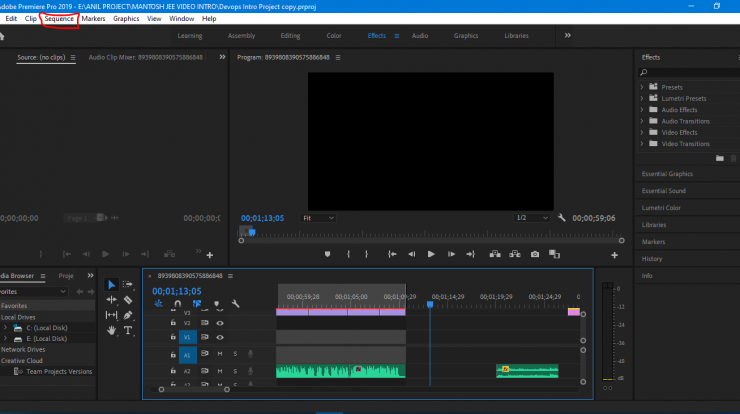Image resolution: width=740 pixels, height=414 pixels.
Task: Switch to the Audio workspace tab
Action: 420,36
